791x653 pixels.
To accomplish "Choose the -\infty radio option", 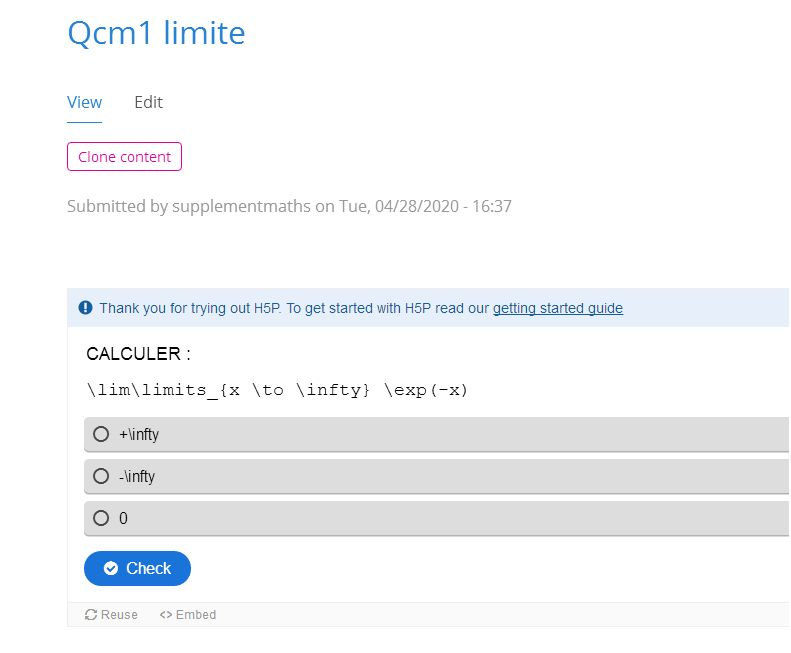I will pyautogui.click(x=101, y=476).
